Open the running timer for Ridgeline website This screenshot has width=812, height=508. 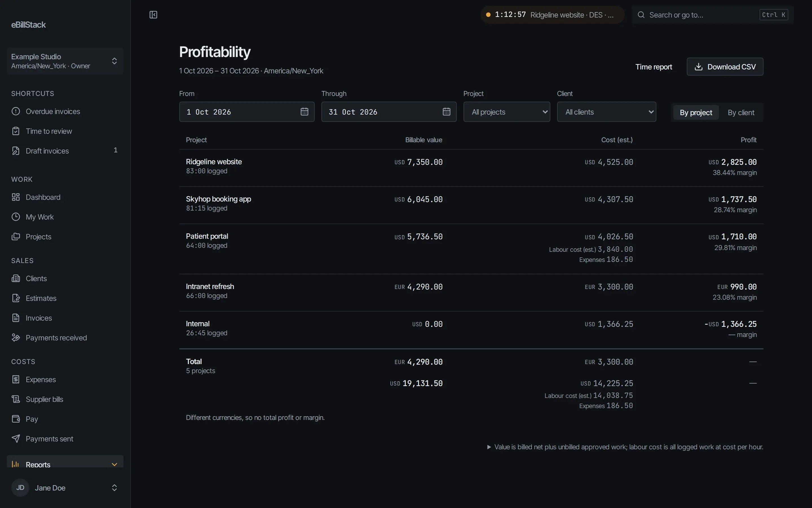coord(552,15)
